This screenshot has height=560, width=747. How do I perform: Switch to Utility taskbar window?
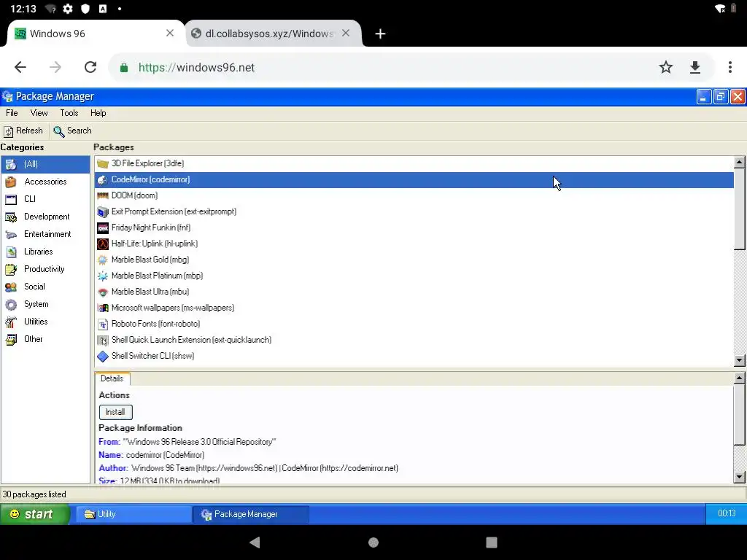134,514
